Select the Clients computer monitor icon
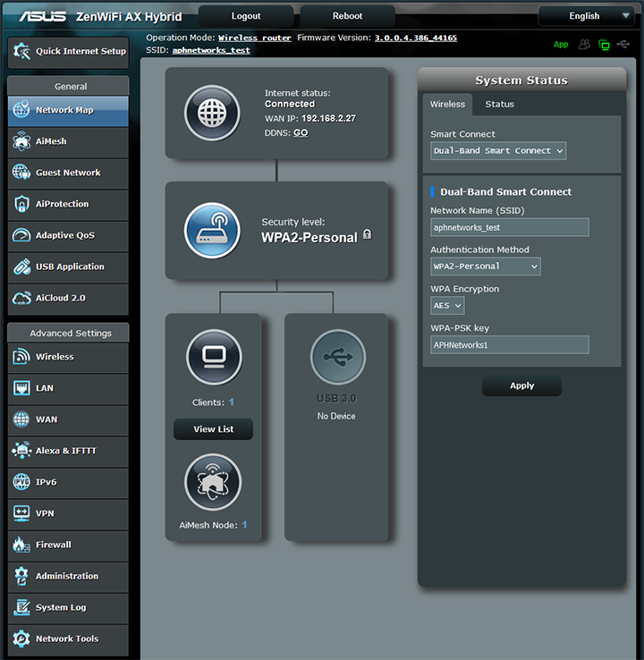The height and width of the screenshot is (660, 644). [x=214, y=358]
